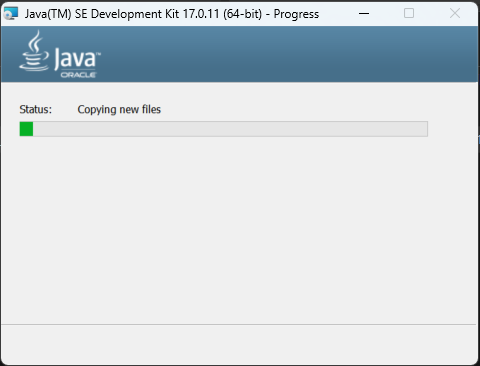Close the Java installer progress window

pos(455,14)
